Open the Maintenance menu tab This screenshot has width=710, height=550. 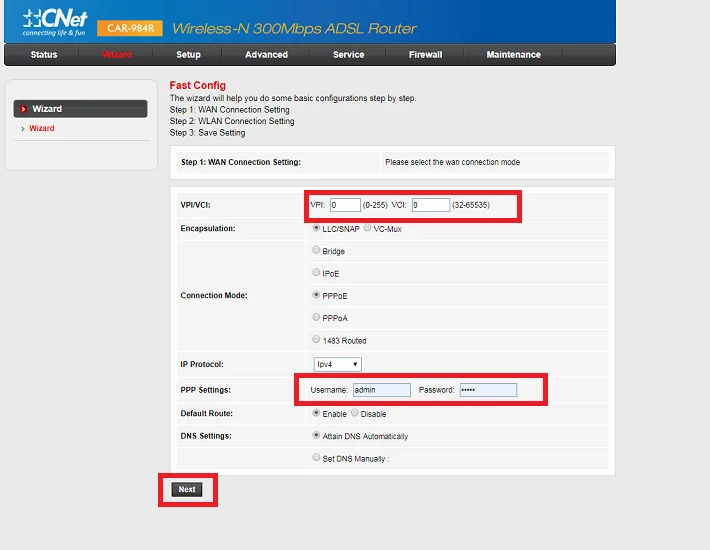pyautogui.click(x=513, y=55)
